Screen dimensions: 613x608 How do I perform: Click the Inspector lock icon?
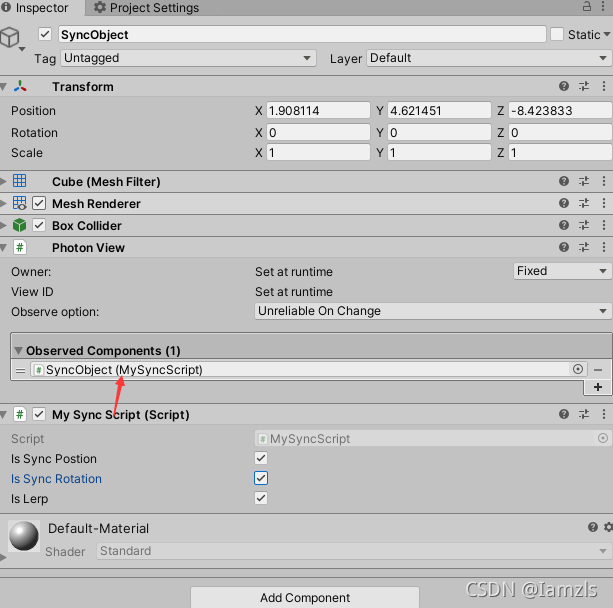pyautogui.click(x=587, y=6)
